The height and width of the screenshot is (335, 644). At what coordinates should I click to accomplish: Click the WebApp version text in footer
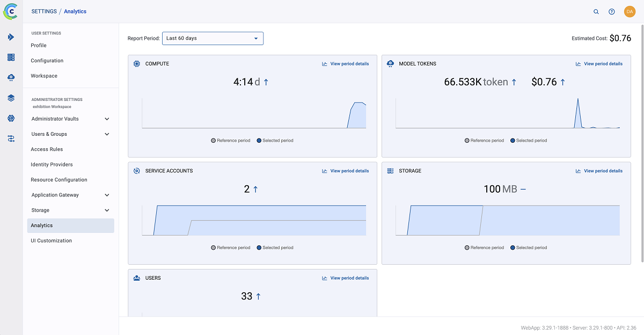543,327
